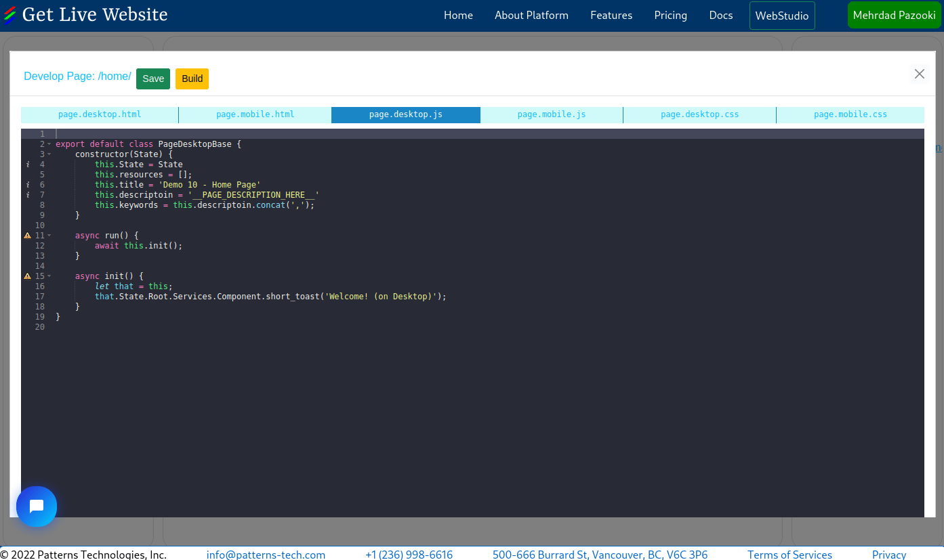The image size is (944, 560).
Task: Click 'this.resources = [];' on line 5
Action: (143, 175)
